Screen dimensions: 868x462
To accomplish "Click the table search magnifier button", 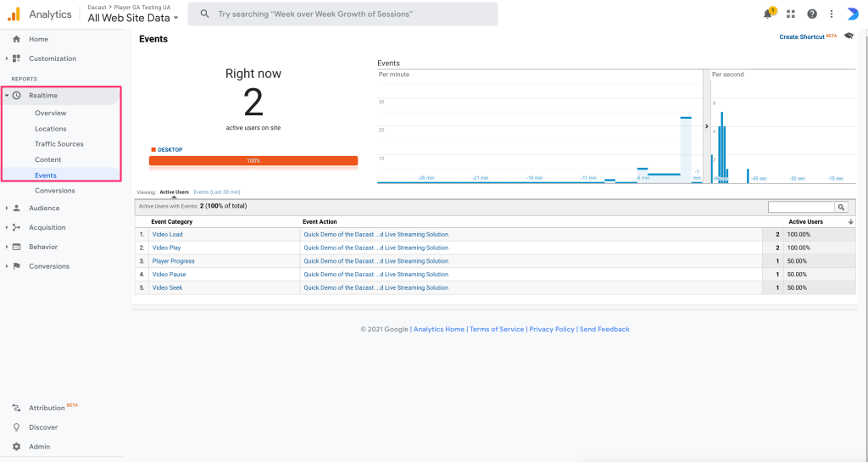I will 841,207.
